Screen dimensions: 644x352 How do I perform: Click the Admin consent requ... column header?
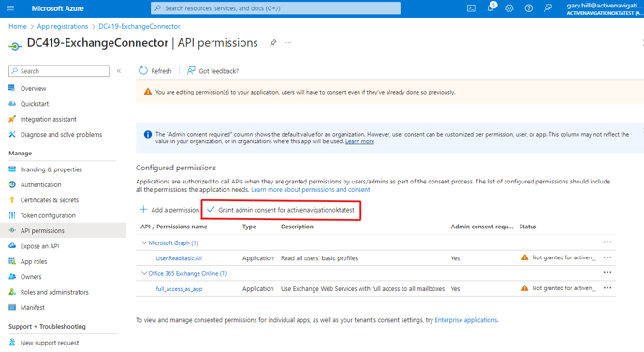(x=482, y=227)
